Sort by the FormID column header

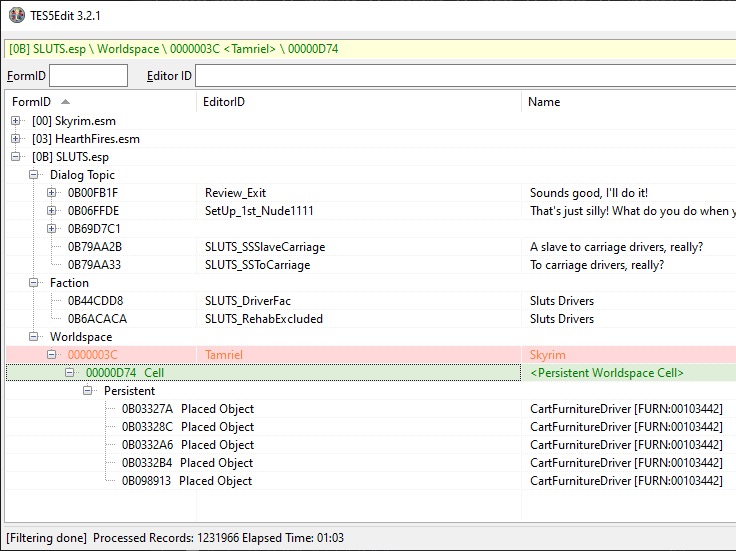pos(100,102)
